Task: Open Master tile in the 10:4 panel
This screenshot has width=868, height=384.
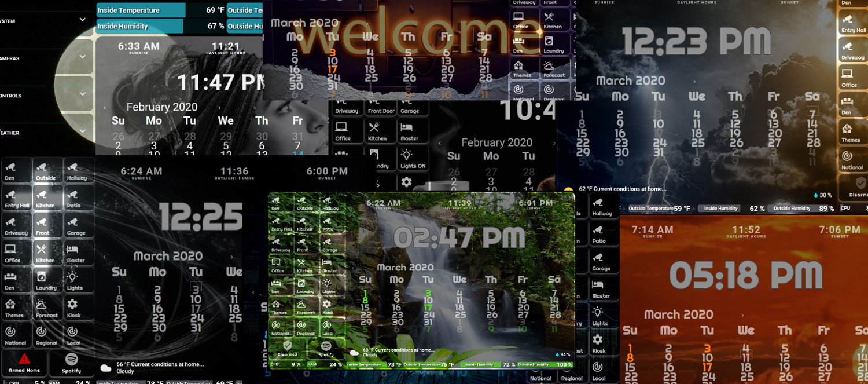Action: tap(412, 130)
